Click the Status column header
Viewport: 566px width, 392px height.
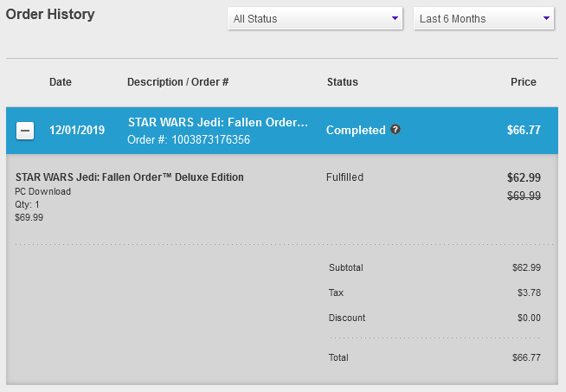[342, 82]
